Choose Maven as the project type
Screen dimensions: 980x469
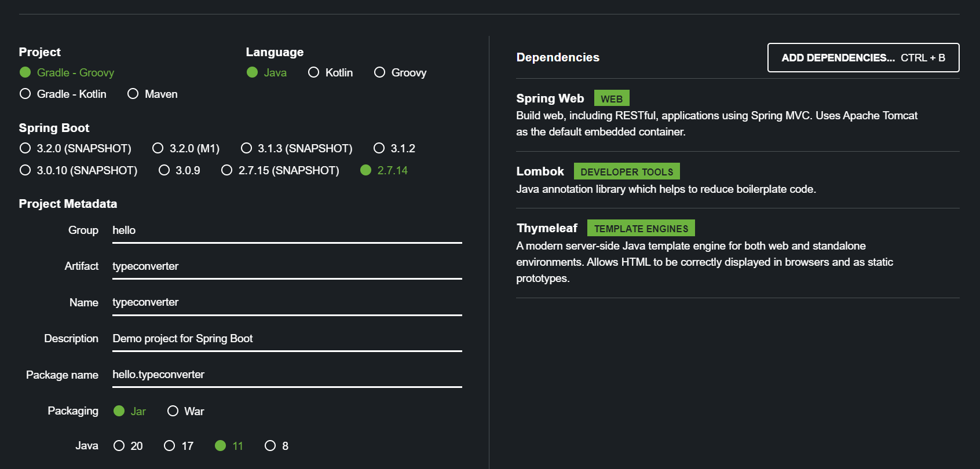point(152,94)
